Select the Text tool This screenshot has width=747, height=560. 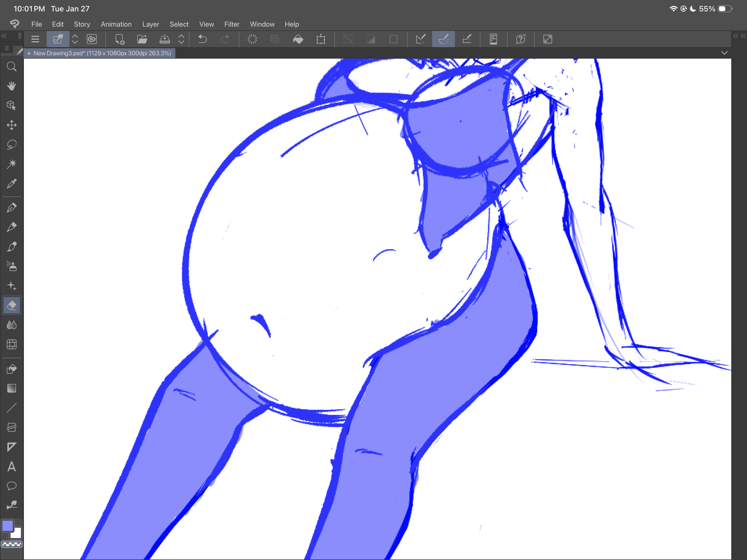[11, 467]
